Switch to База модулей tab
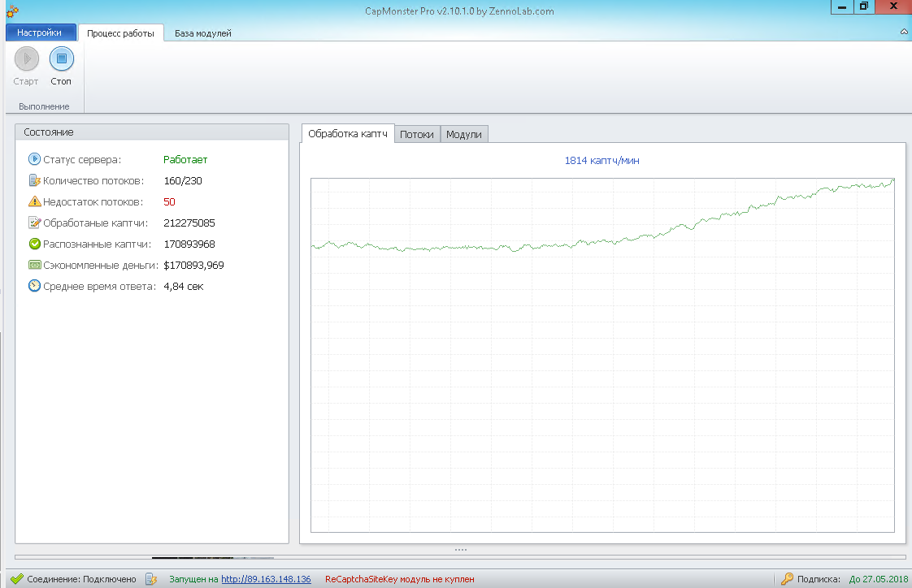Screen dimensions: 912x588 (203, 33)
